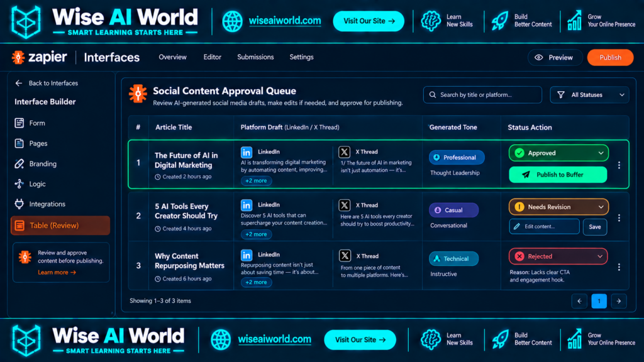The image size is (644, 362).
Task: Follow the Learn more link
Action: click(57, 272)
